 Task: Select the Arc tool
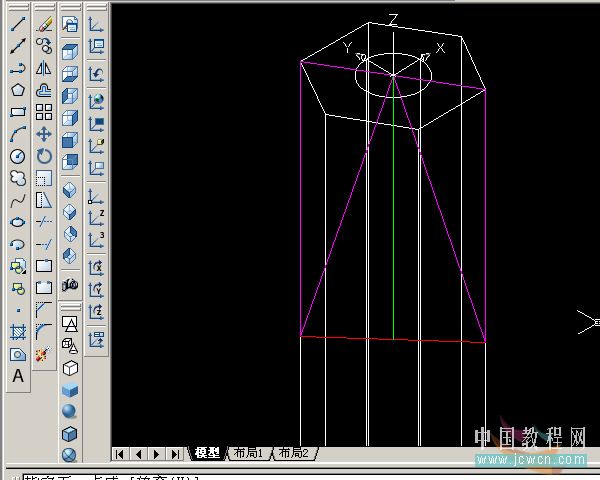coord(18,134)
